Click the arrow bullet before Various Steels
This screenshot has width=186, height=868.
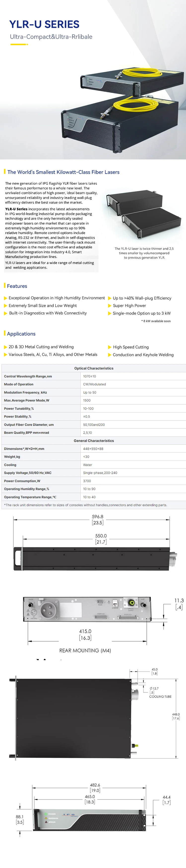tap(5, 355)
